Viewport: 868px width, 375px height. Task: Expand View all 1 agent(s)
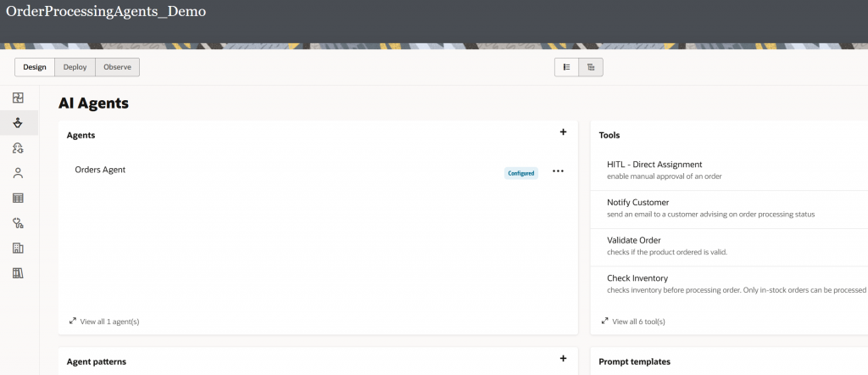(104, 322)
